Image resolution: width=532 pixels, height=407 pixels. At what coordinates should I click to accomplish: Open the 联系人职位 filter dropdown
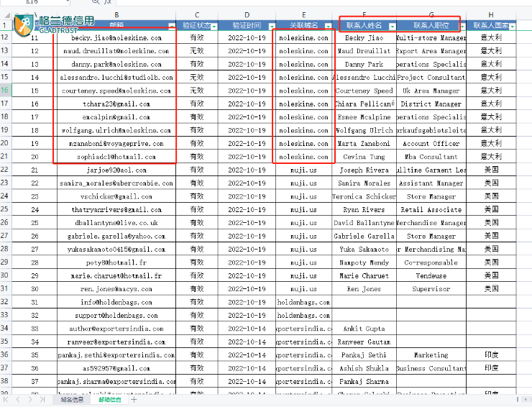pyautogui.click(x=462, y=26)
